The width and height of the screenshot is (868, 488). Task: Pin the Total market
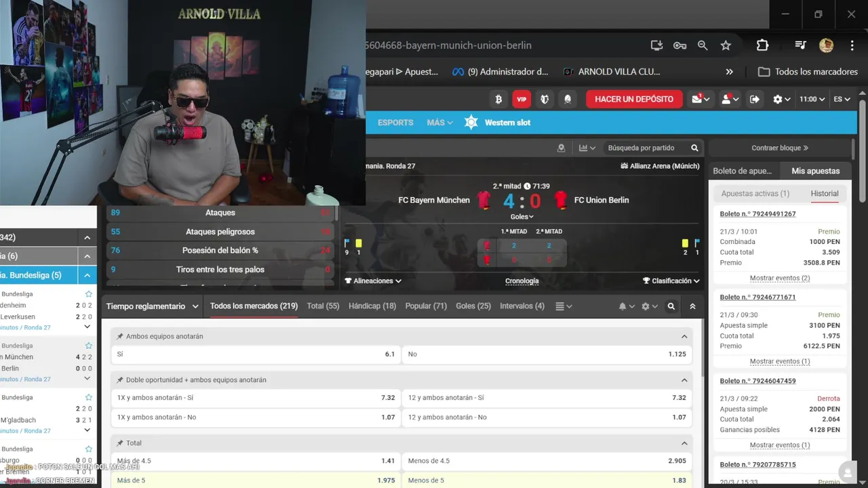pyautogui.click(x=120, y=443)
